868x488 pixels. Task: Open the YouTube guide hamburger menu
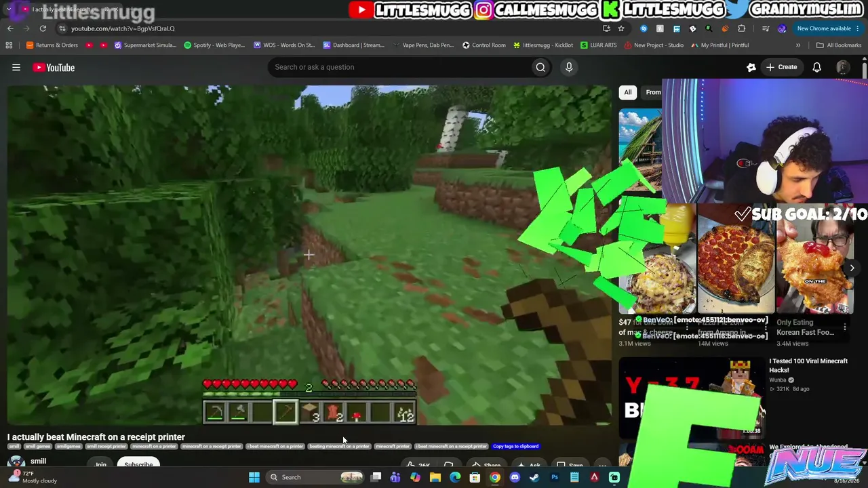pyautogui.click(x=16, y=67)
